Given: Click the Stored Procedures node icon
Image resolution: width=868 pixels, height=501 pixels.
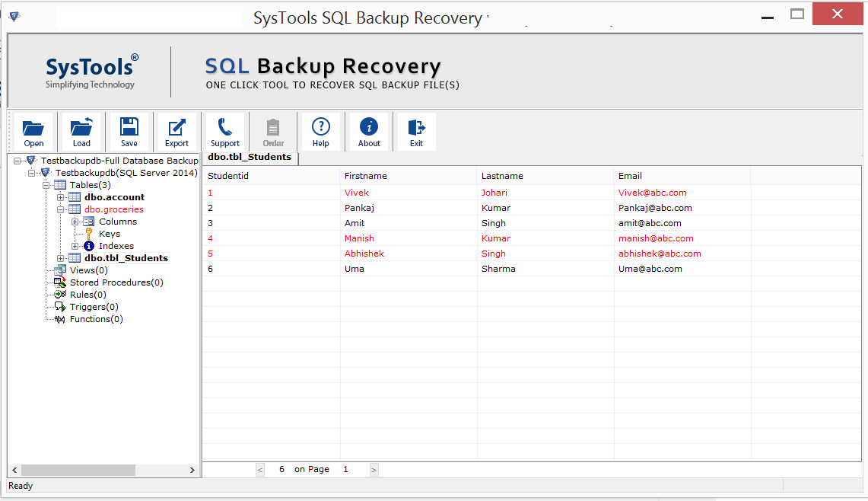Looking at the screenshot, I should (60, 282).
